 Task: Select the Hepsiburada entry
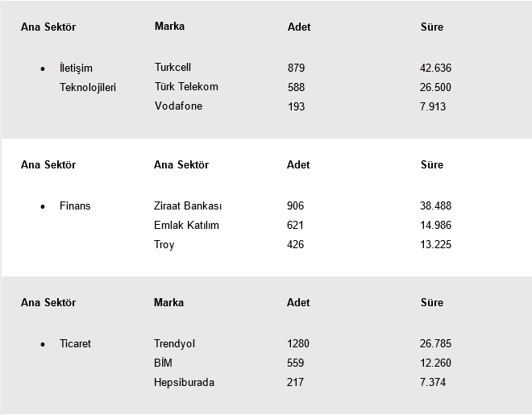coord(184,382)
